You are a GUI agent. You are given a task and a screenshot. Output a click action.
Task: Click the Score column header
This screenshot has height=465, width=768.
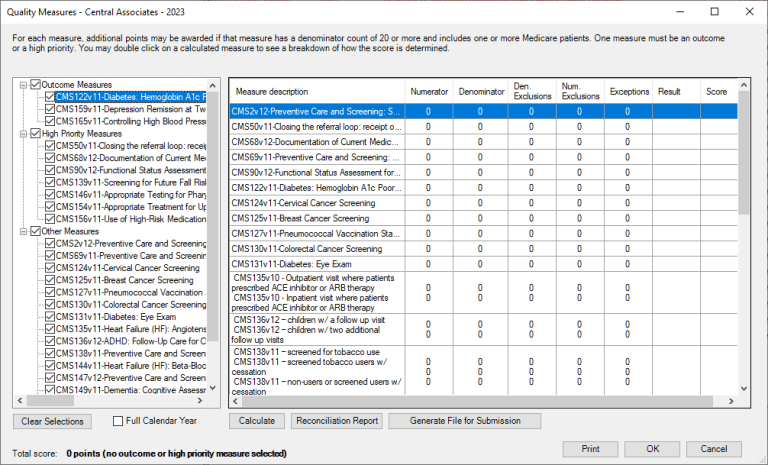[719, 92]
